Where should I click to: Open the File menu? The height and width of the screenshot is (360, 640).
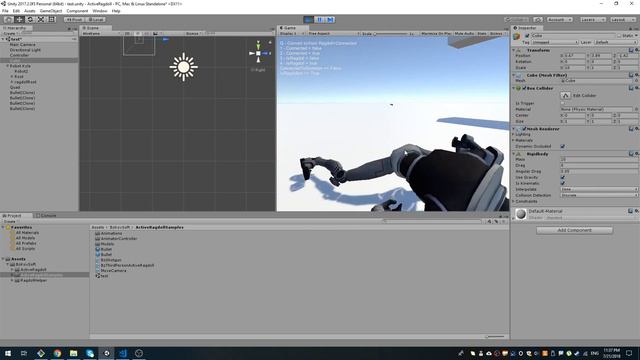pos(5,11)
